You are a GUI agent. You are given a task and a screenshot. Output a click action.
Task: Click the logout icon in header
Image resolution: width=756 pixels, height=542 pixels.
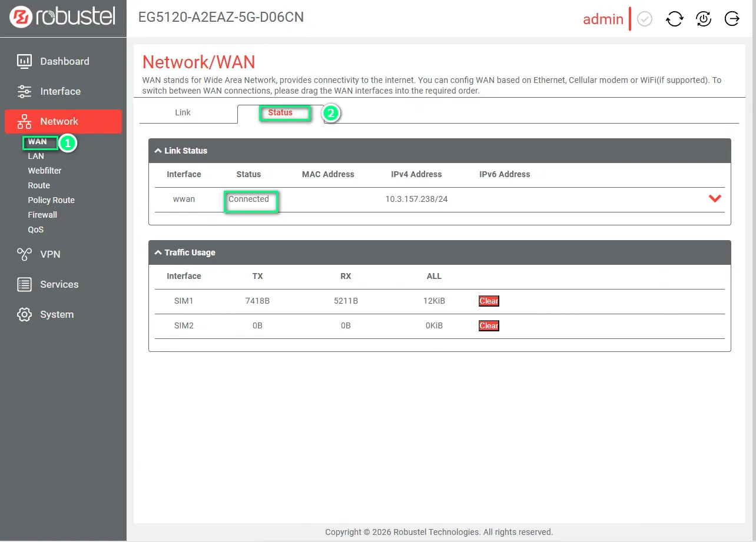click(732, 19)
